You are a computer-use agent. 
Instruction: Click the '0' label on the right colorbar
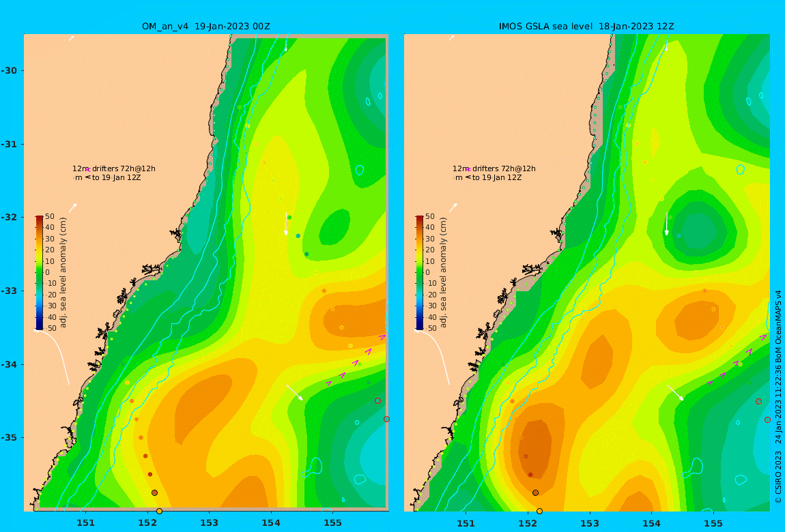pos(427,273)
